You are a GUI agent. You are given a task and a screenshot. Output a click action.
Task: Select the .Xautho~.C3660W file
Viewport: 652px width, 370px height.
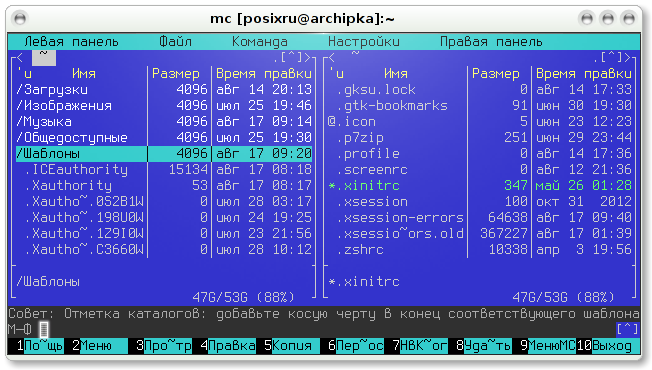point(164,249)
